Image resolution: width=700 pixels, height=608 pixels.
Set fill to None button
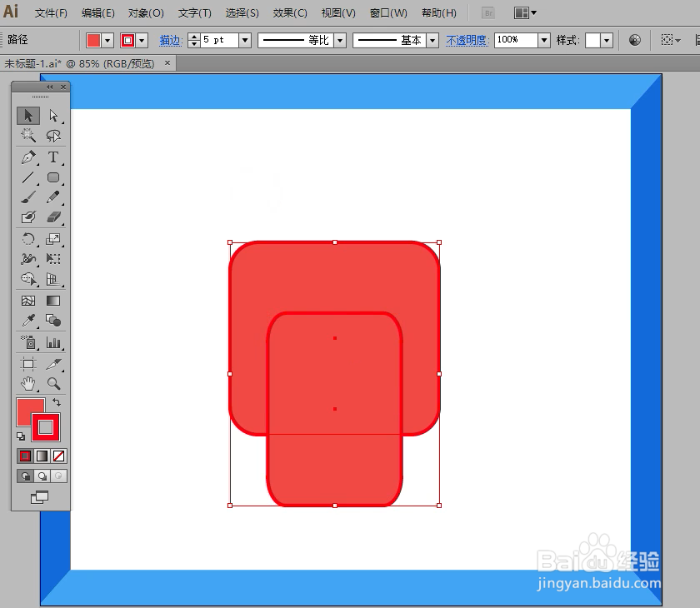click(x=58, y=456)
